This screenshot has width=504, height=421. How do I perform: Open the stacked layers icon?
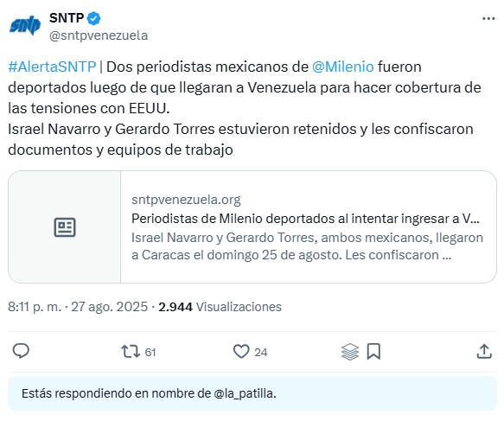click(x=350, y=352)
